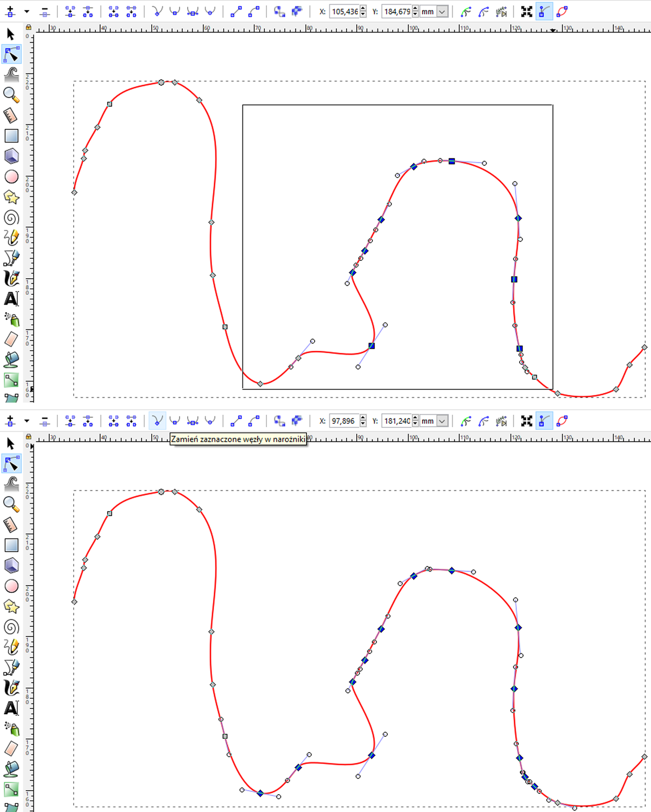Screen dimensions: 651x812
Task: Click the highlighted make-nodes-corner icon with tooltip
Action: pyautogui.click(x=157, y=421)
